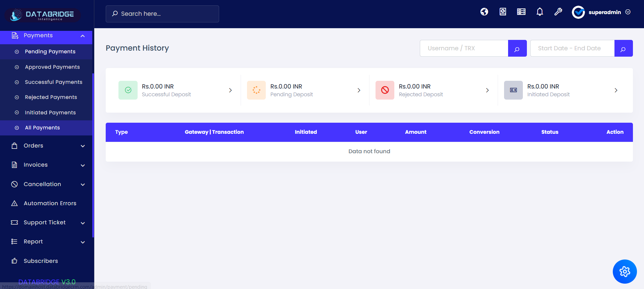Click the Payments invoice icon in the sidebar
644x289 pixels.
click(x=15, y=36)
